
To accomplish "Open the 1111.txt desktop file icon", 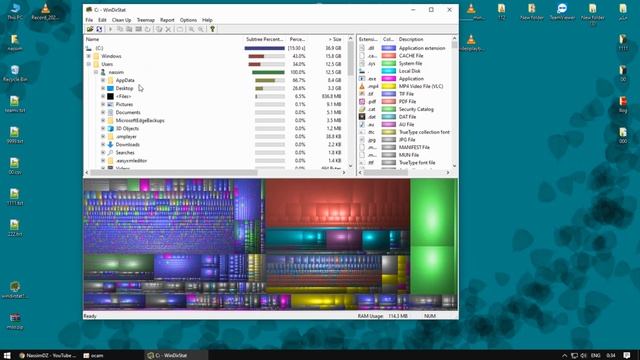I will (15, 197).
